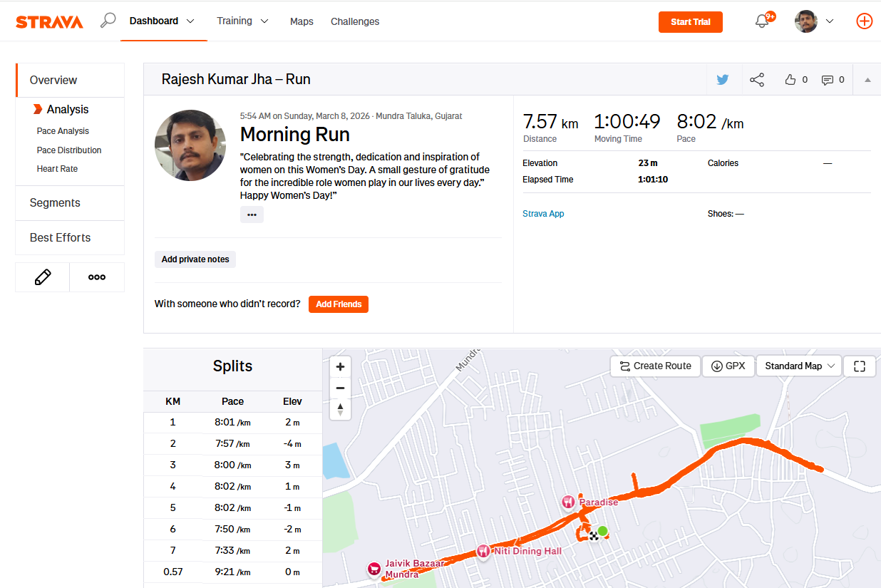Click the orange plus upload icon
Viewport: 881px width, 588px height.
click(864, 21)
